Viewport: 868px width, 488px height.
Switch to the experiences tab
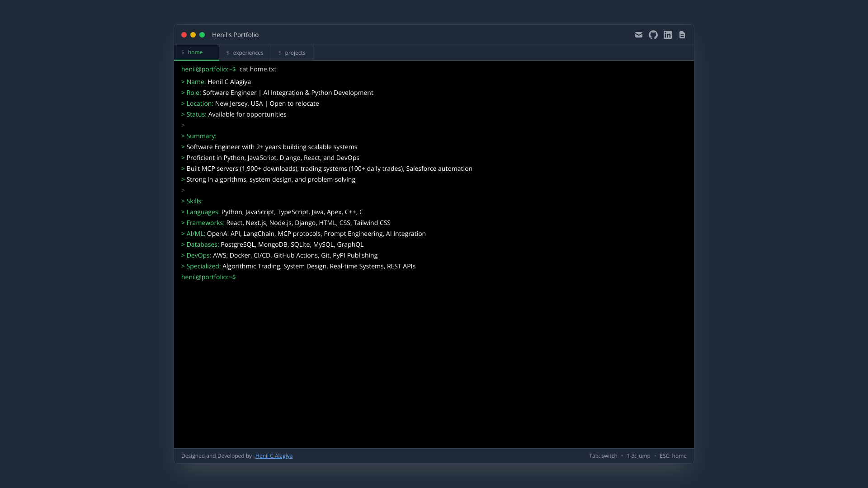point(245,53)
